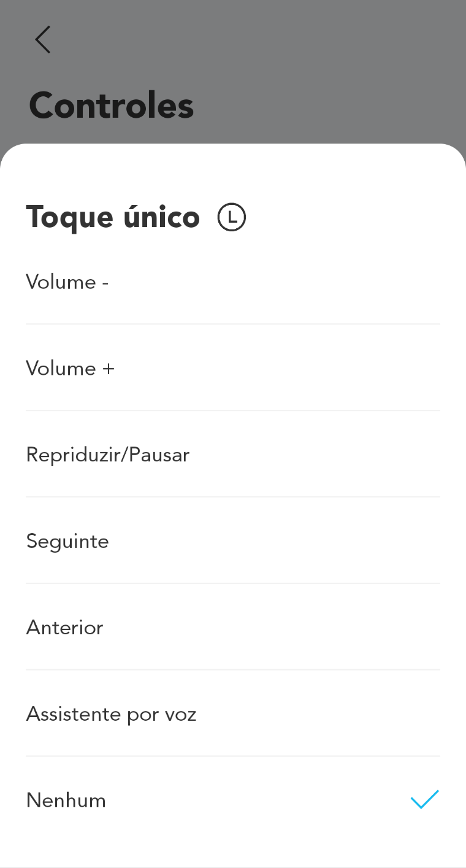Set single tap to raise volume
Image resolution: width=466 pixels, height=868 pixels.
(x=233, y=369)
